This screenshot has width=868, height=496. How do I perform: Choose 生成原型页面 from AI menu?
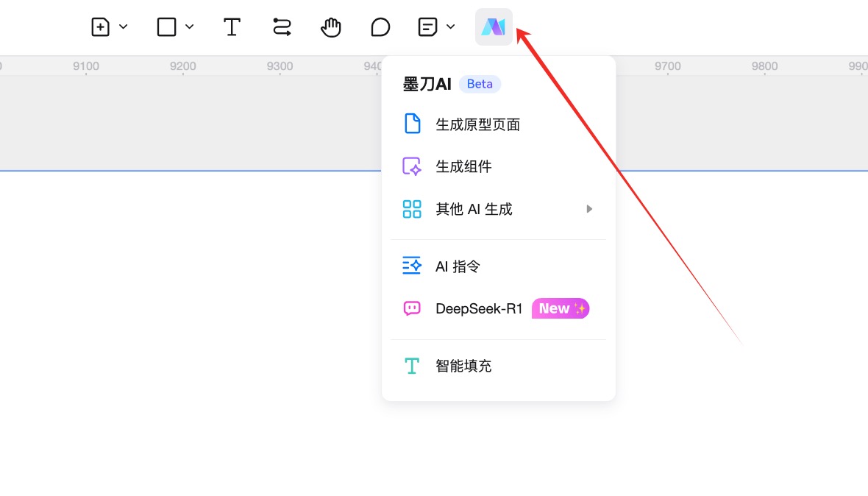498,124
